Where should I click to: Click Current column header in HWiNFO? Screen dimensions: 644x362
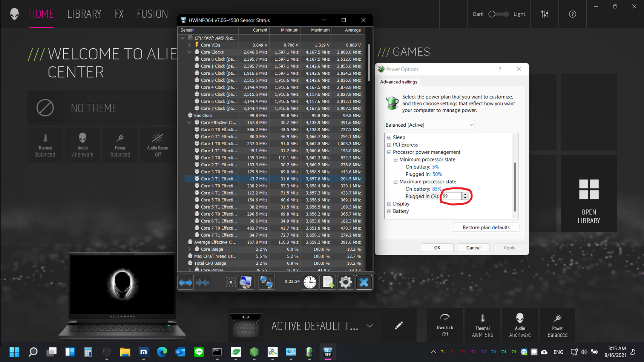pyautogui.click(x=254, y=30)
